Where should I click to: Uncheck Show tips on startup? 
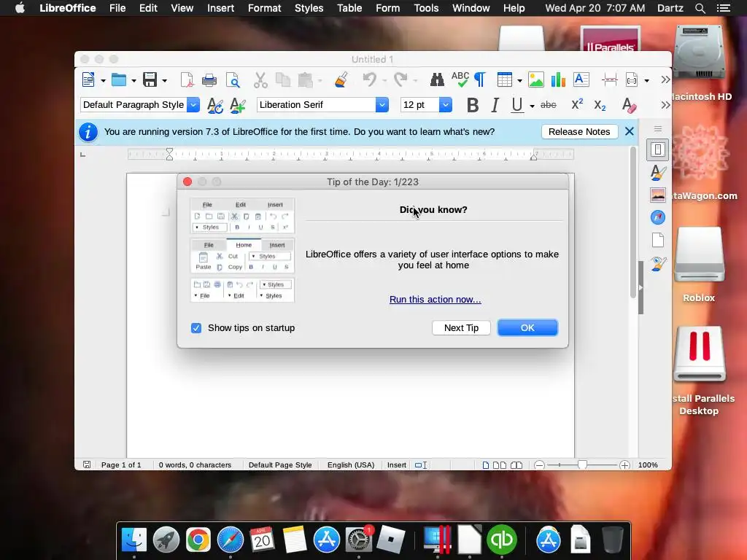tap(196, 328)
